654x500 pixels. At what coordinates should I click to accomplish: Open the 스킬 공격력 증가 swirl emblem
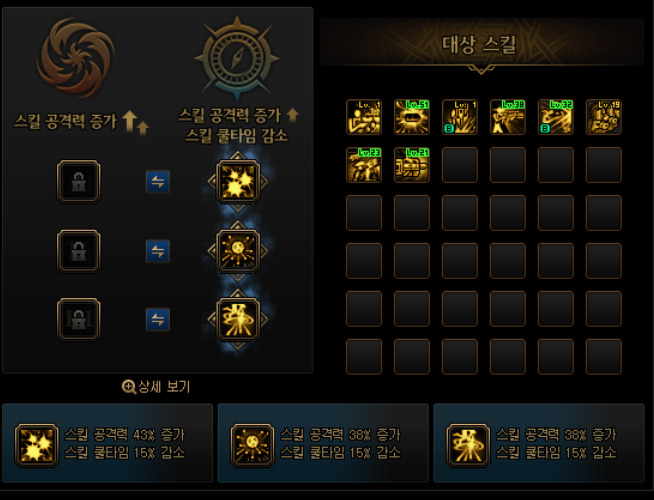coord(76,58)
